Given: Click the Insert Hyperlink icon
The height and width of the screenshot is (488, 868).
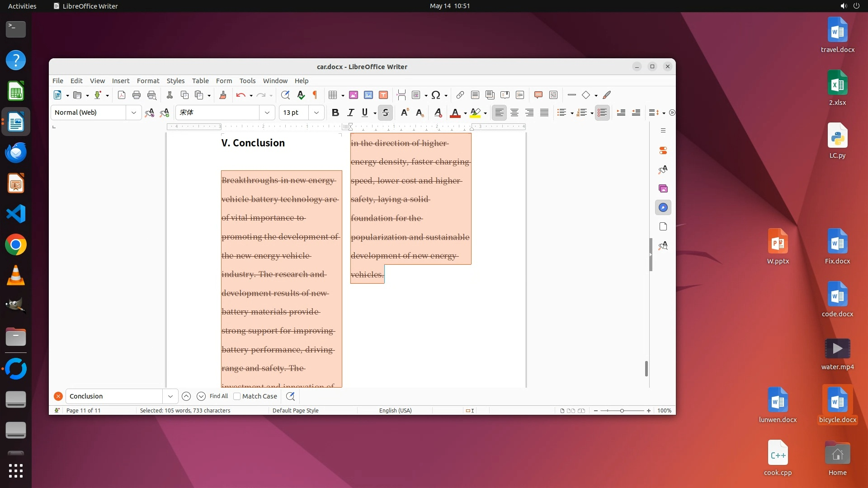Looking at the screenshot, I should coord(460,95).
